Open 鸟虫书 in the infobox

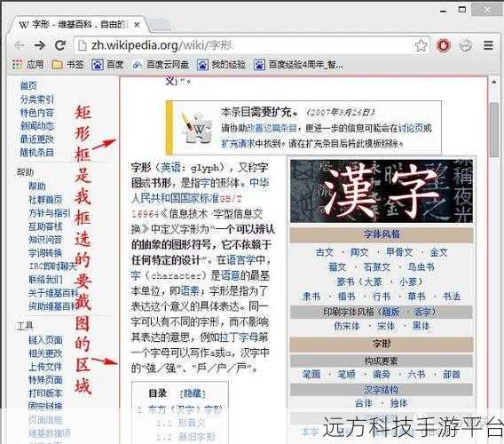click(421, 267)
